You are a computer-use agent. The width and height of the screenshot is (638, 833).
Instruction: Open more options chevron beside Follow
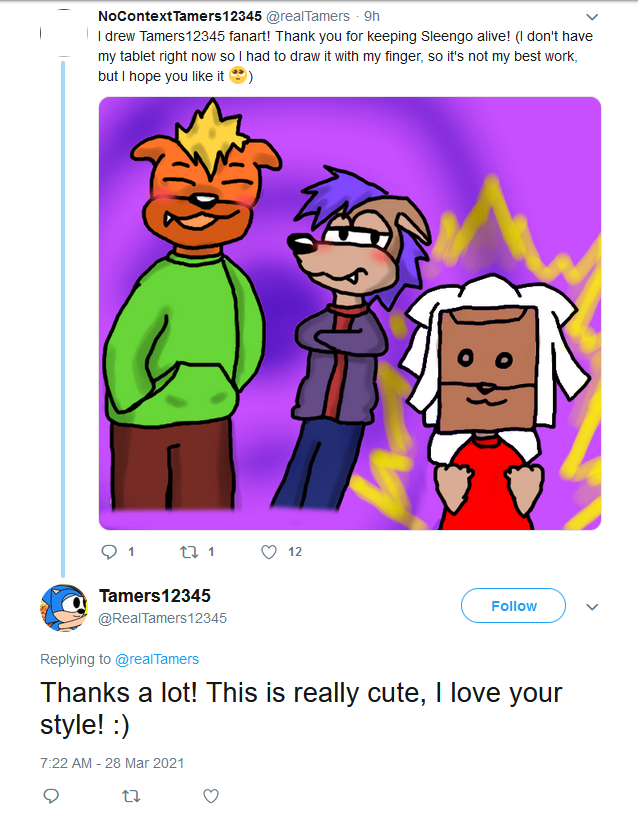(x=591, y=607)
